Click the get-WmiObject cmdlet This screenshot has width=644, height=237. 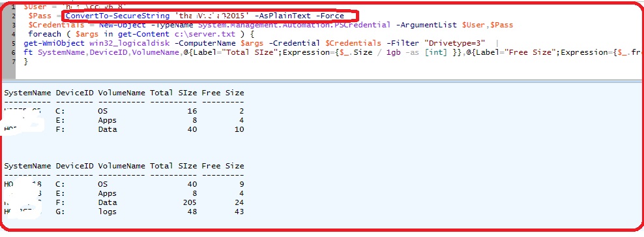pyautogui.click(x=55, y=43)
